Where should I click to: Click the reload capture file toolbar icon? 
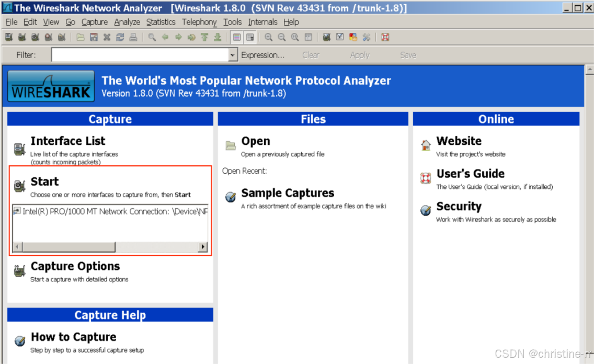(120, 37)
